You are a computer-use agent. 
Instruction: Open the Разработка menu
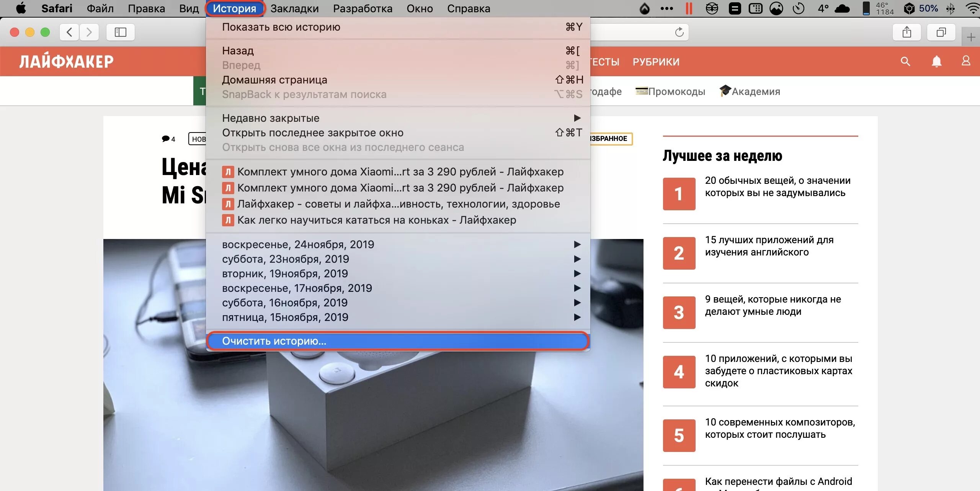tap(363, 8)
